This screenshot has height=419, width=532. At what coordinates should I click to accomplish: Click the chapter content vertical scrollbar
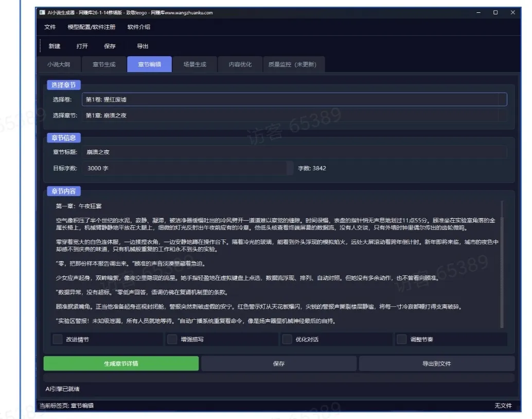pos(502,264)
